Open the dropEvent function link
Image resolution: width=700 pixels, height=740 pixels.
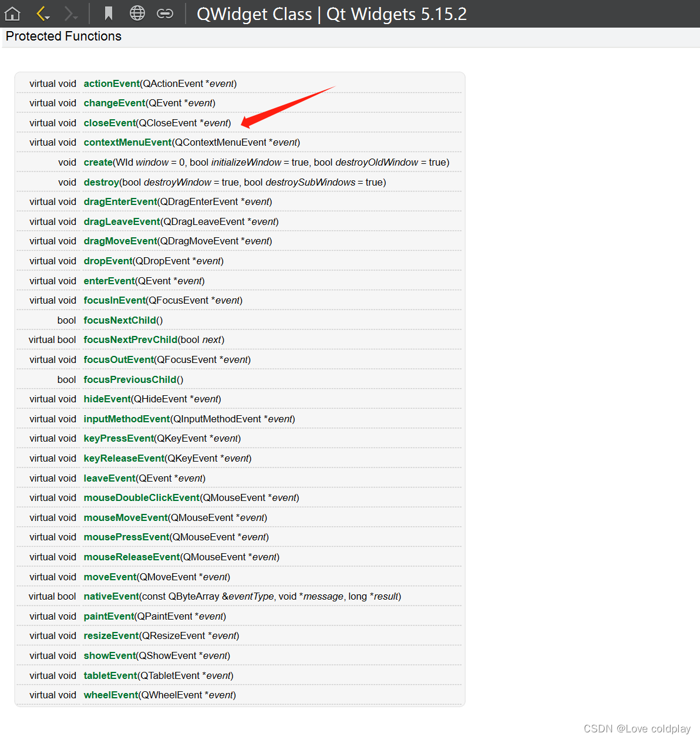coord(108,261)
